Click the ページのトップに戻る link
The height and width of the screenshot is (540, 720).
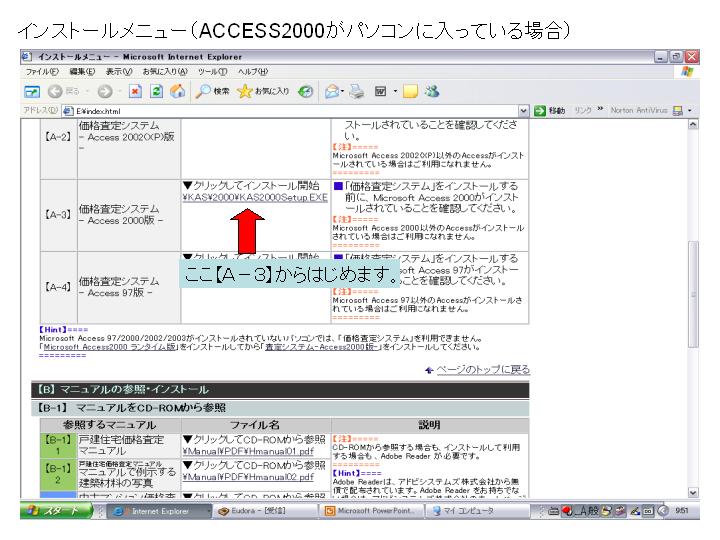tap(483, 370)
